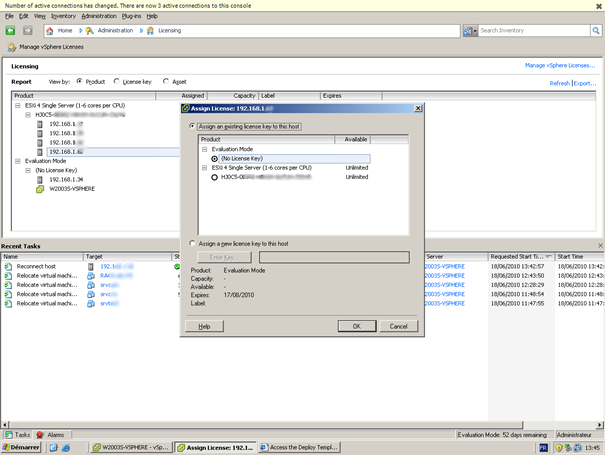Click the Reconnect host task row name
This screenshot has height=455, width=605.
tap(36, 267)
